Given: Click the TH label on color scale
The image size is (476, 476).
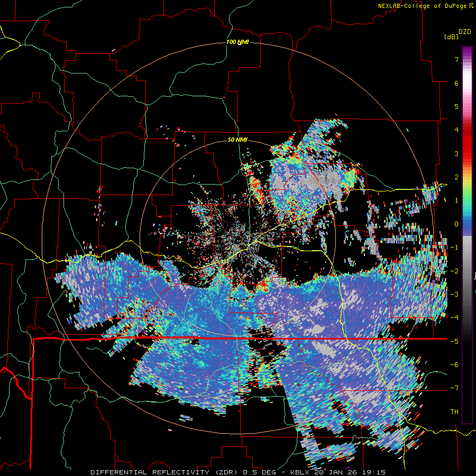Looking at the screenshot, I should point(454,412).
